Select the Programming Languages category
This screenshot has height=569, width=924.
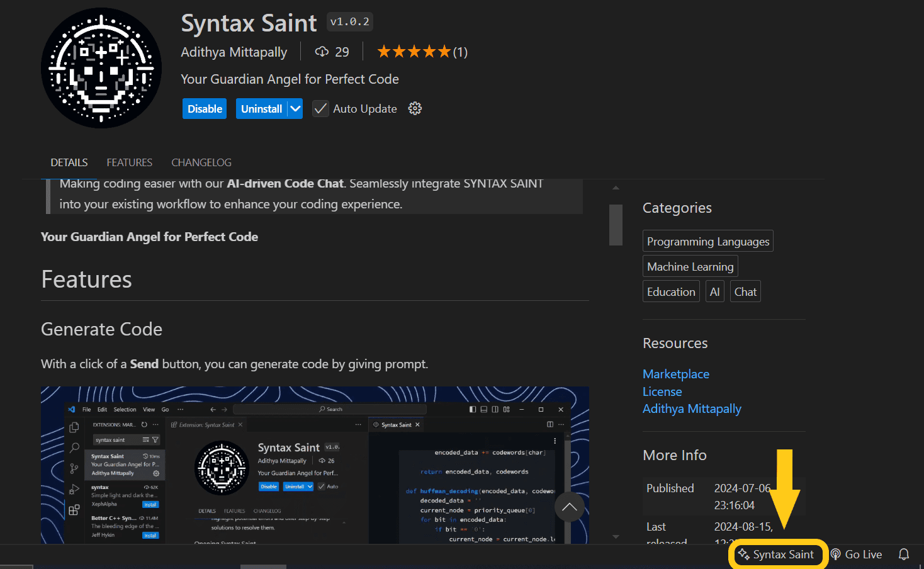click(x=708, y=242)
